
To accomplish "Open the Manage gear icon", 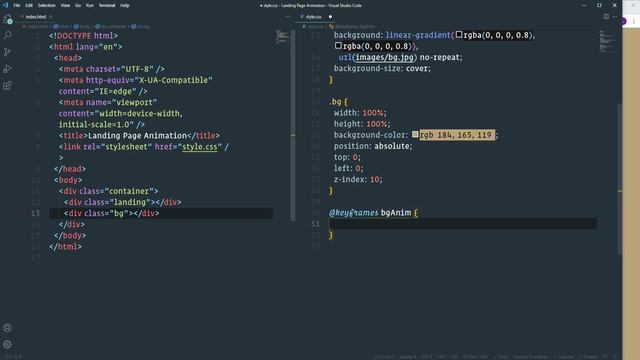I will pyautogui.click(x=7, y=344).
